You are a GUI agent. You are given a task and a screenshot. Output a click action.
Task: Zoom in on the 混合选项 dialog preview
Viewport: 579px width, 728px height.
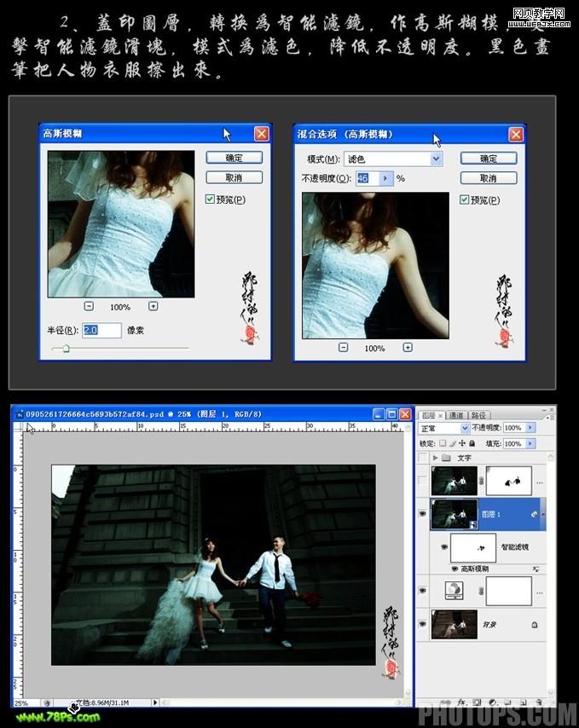pos(408,347)
